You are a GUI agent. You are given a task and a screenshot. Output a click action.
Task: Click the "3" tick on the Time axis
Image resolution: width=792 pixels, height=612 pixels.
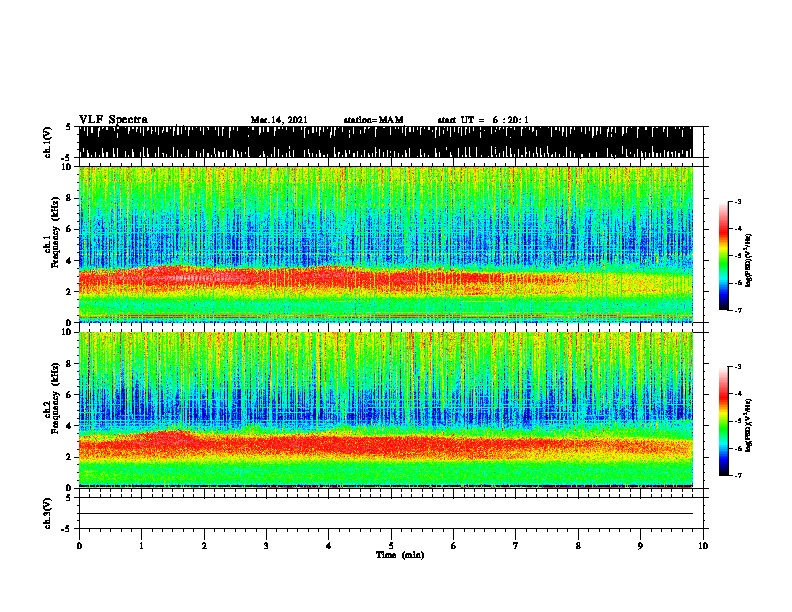tap(266, 546)
